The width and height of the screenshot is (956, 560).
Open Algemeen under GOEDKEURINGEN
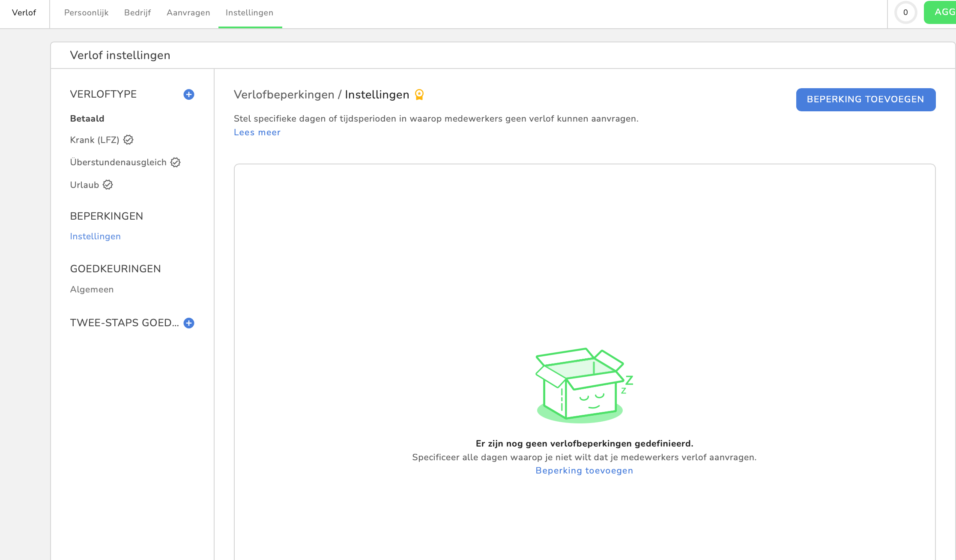[x=92, y=289]
